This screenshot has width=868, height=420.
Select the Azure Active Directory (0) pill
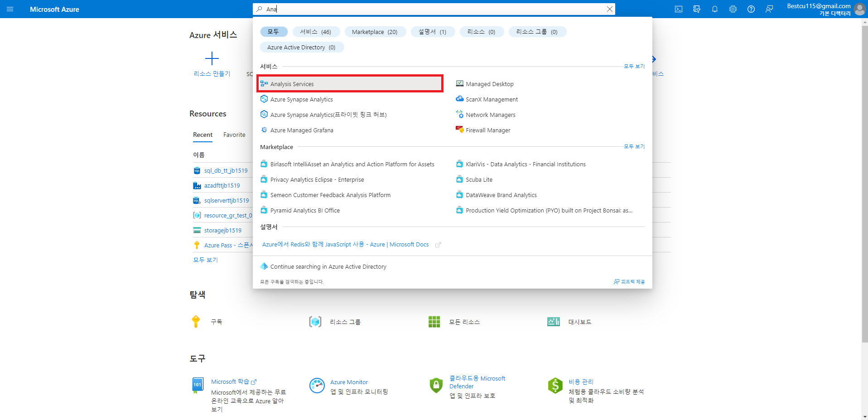[x=302, y=47]
